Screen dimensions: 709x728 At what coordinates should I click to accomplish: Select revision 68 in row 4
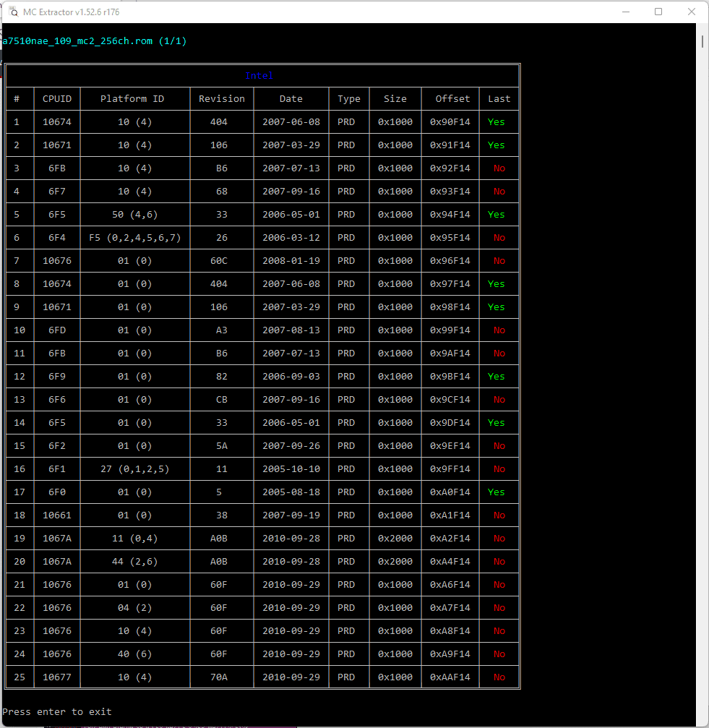point(222,192)
